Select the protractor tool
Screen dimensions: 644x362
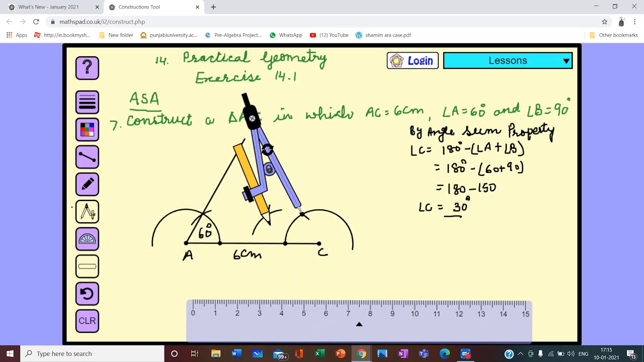87,239
